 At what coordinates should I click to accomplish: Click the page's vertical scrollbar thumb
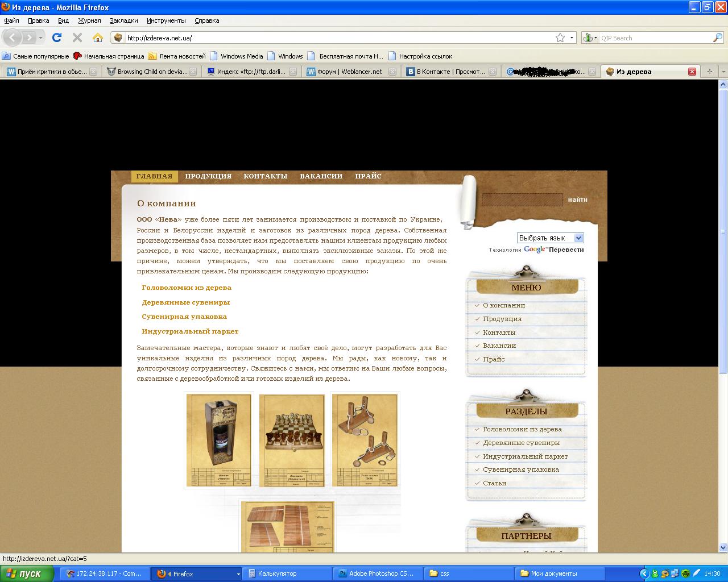pos(723,231)
